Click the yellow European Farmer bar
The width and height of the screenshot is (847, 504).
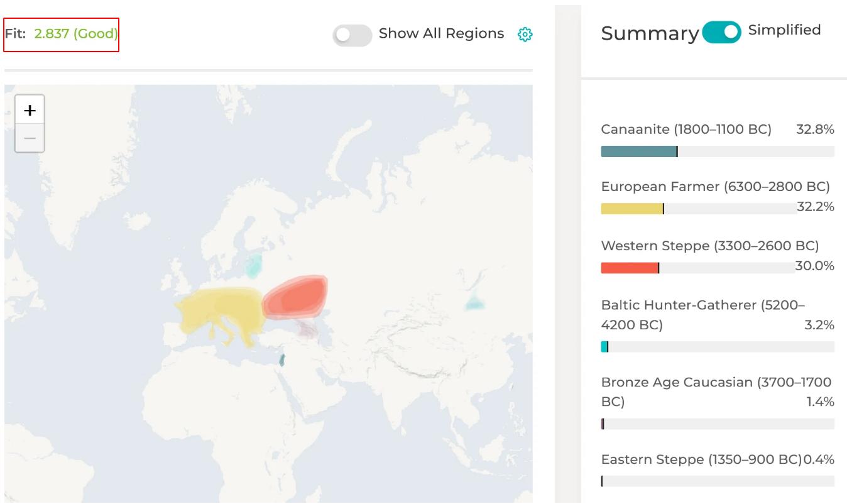[631, 209]
